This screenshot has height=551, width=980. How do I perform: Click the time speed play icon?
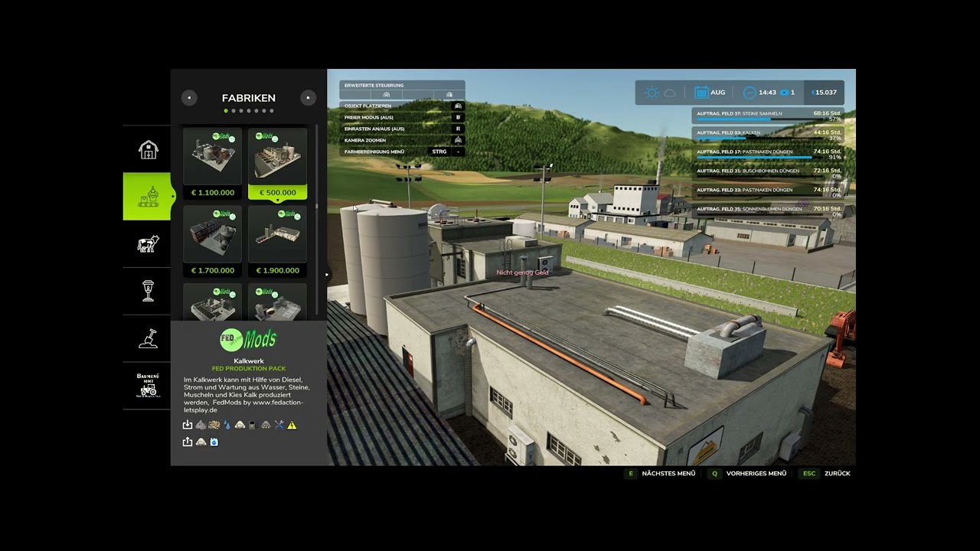click(784, 93)
